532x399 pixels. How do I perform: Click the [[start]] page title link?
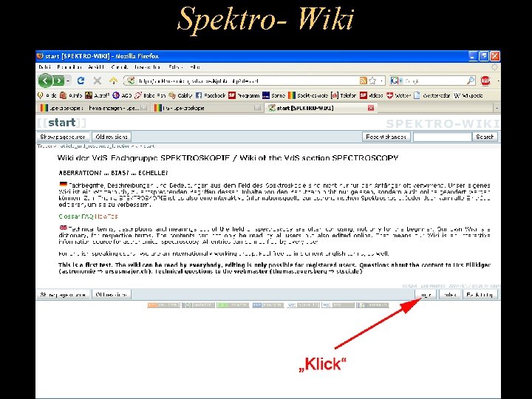point(61,123)
